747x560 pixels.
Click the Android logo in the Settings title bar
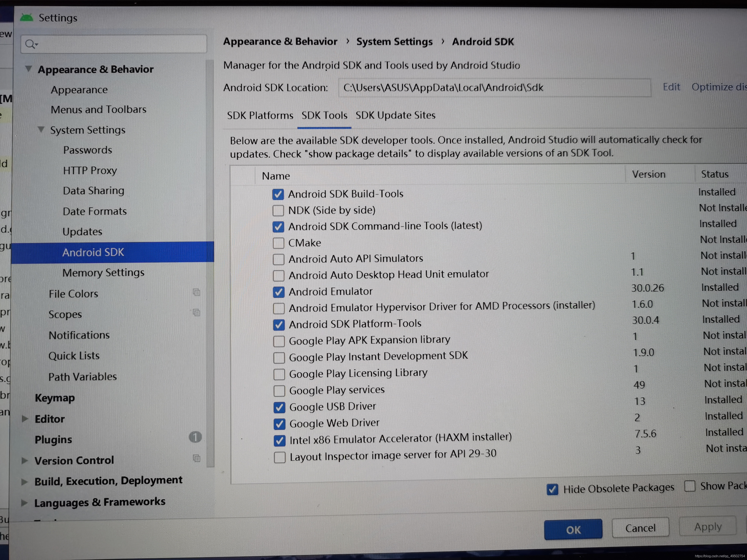pos(27,17)
